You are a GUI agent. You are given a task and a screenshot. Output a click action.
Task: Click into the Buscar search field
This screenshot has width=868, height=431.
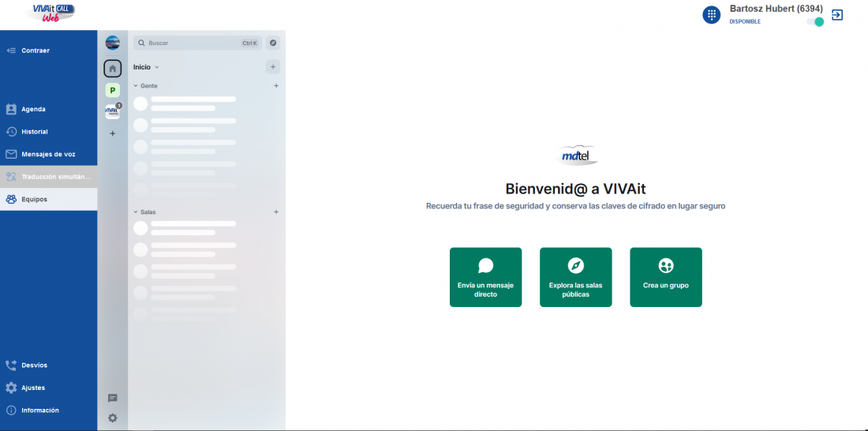pyautogui.click(x=197, y=43)
